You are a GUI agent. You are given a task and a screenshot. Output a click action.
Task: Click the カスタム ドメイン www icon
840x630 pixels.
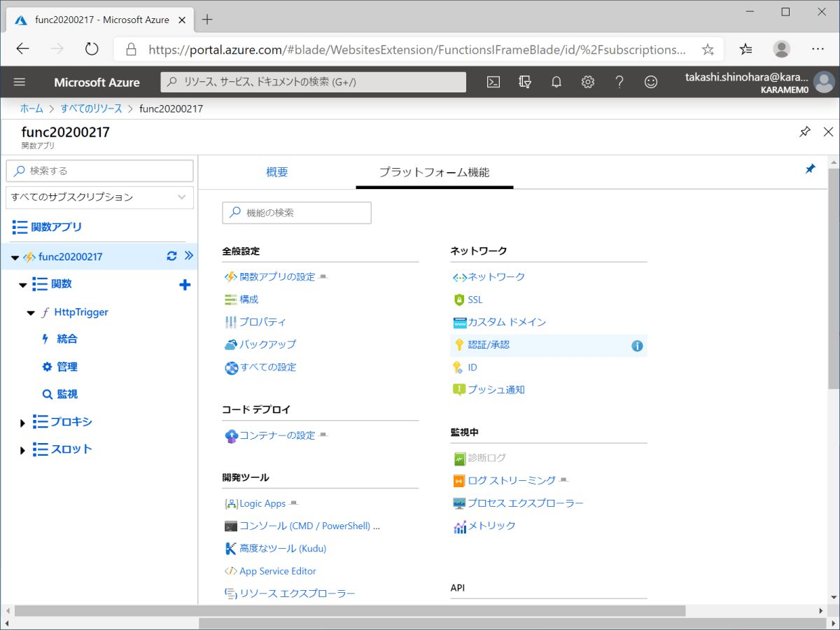pyautogui.click(x=459, y=323)
